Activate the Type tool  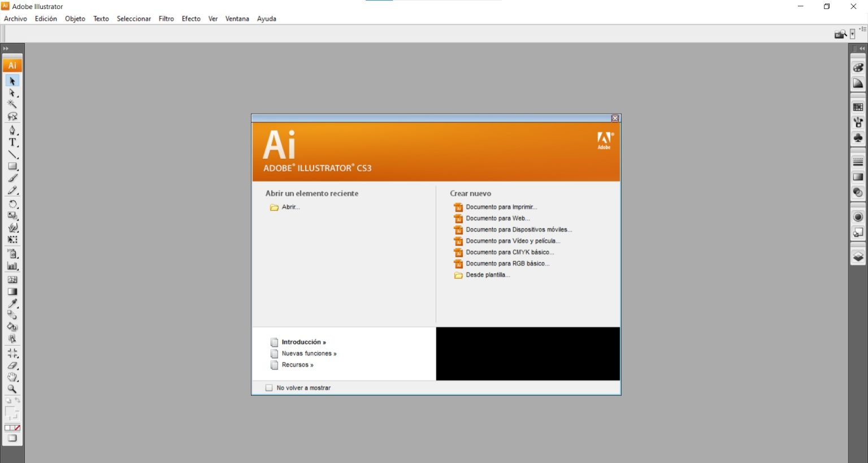(12, 142)
